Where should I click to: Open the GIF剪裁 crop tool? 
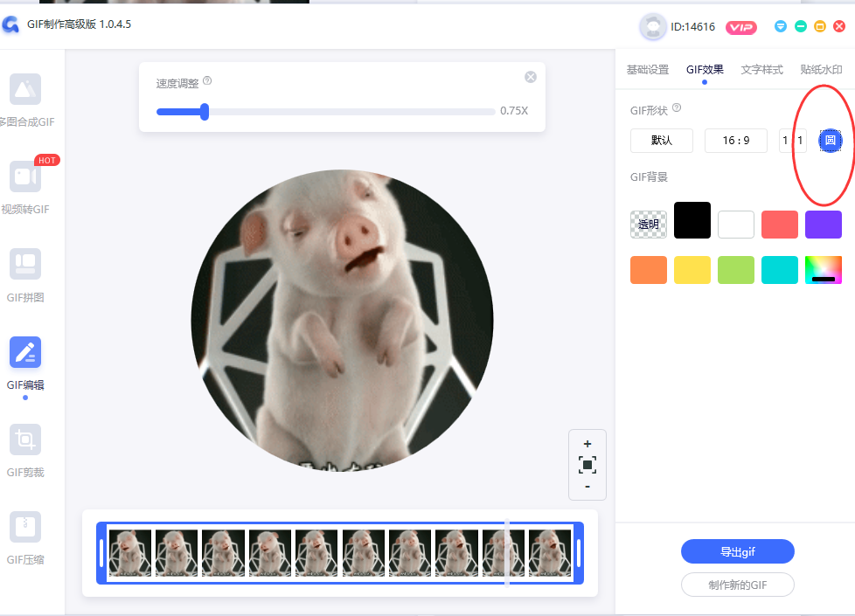(25, 440)
